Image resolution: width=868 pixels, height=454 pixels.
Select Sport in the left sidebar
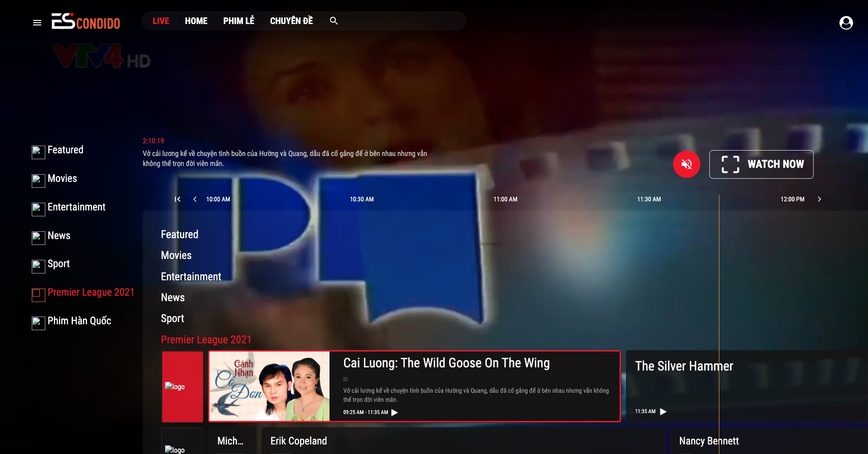coord(58,264)
